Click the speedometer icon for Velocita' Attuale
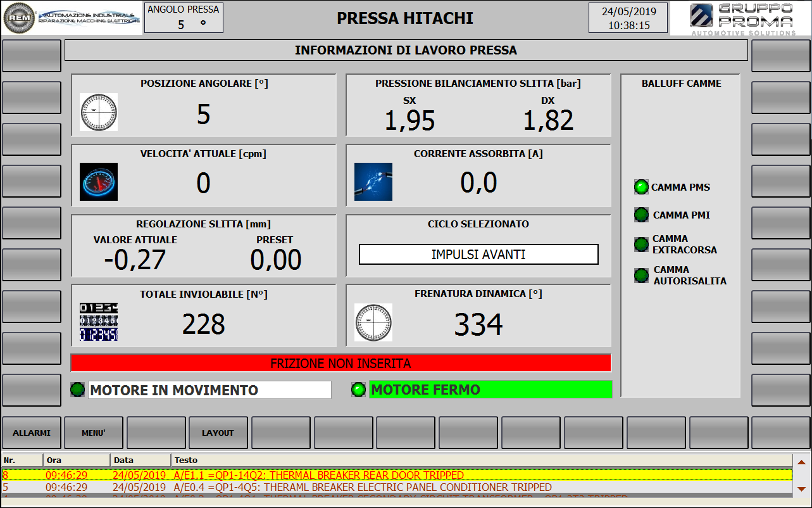Image resolution: width=812 pixels, height=508 pixels. click(x=99, y=182)
